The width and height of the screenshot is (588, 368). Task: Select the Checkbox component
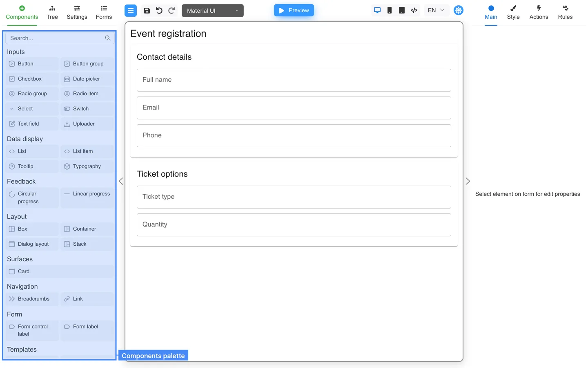[x=32, y=79]
